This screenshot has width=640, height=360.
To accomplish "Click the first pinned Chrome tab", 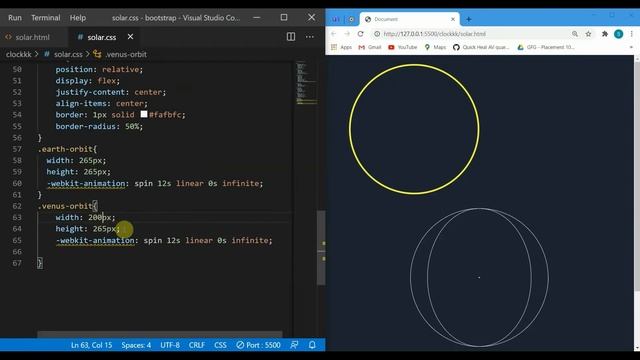I will (x=336, y=19).
